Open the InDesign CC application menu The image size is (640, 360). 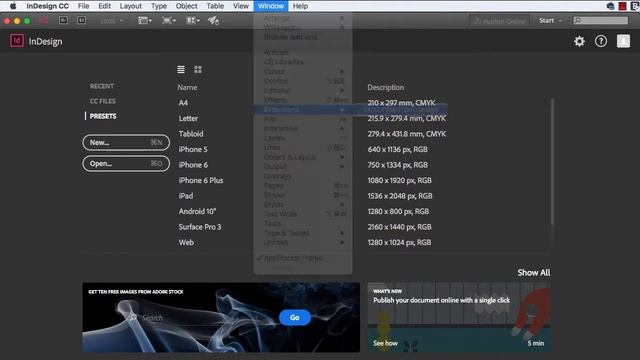pyautogui.click(x=47, y=6)
